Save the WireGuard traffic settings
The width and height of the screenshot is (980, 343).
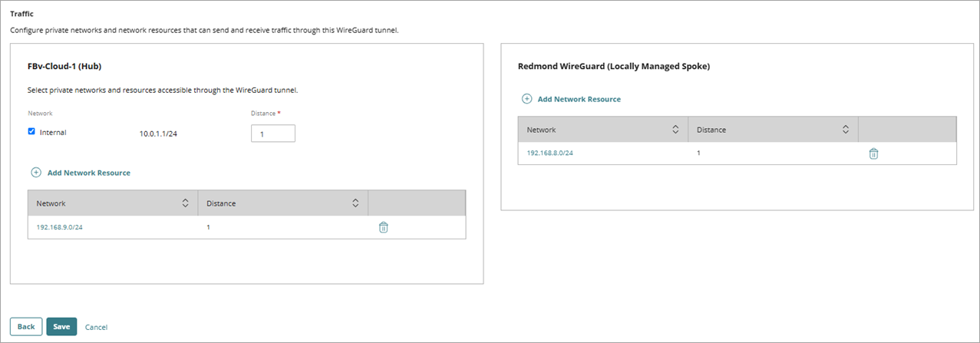61,327
